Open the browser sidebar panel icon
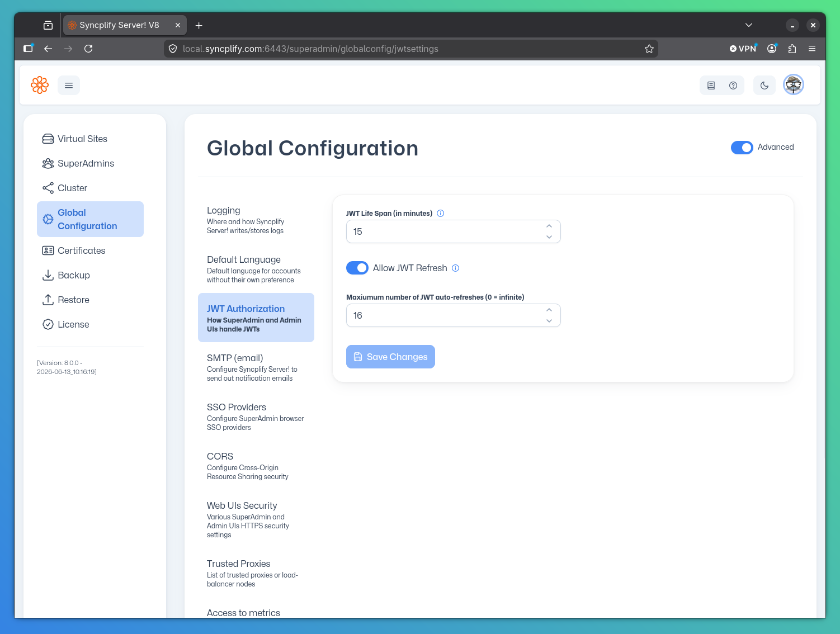 28,49
